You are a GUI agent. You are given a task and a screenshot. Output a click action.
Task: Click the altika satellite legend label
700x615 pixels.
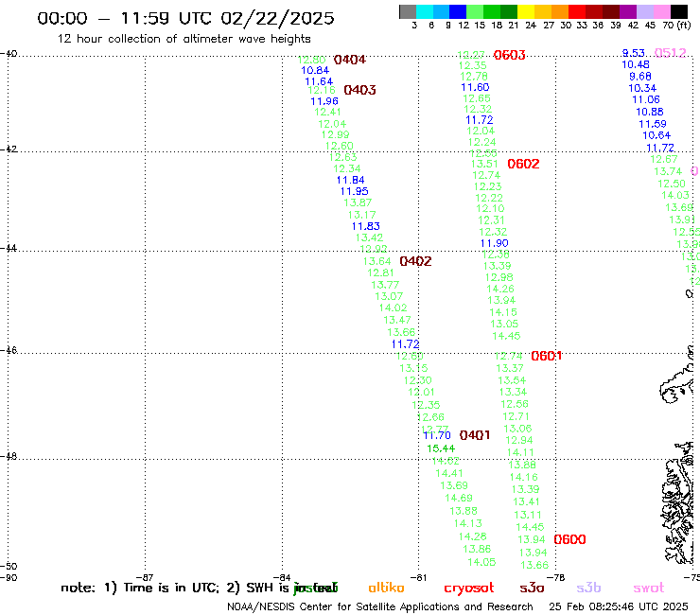point(386,588)
